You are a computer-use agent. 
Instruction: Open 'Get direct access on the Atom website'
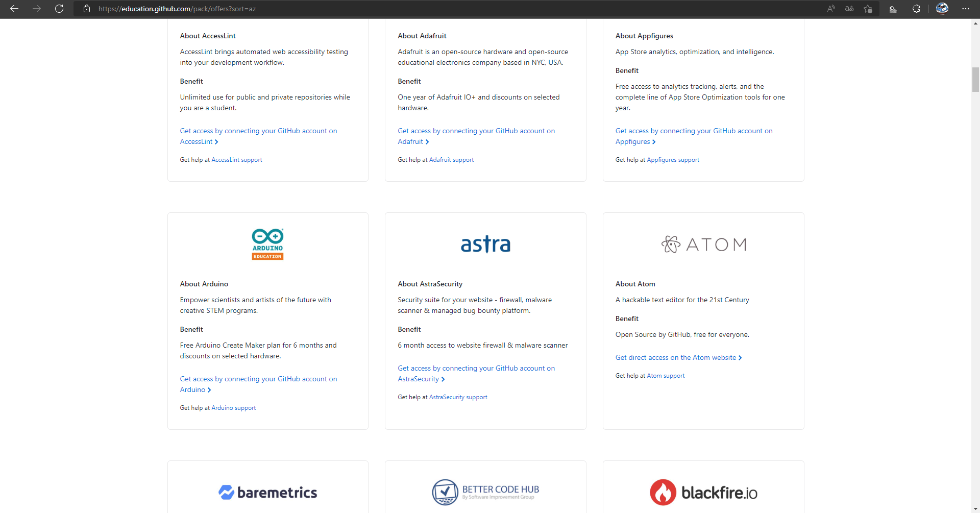click(x=678, y=357)
